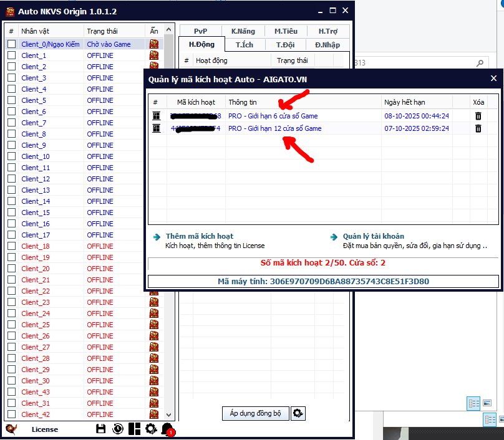Screen dimensions: 504x440
Task: Open the notification bell with red badge
Action: click(x=167, y=429)
